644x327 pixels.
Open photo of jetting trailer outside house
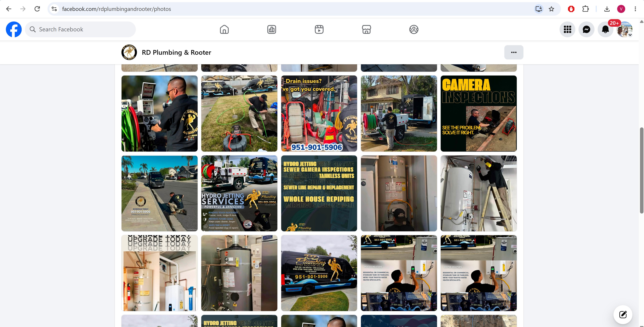(399, 113)
